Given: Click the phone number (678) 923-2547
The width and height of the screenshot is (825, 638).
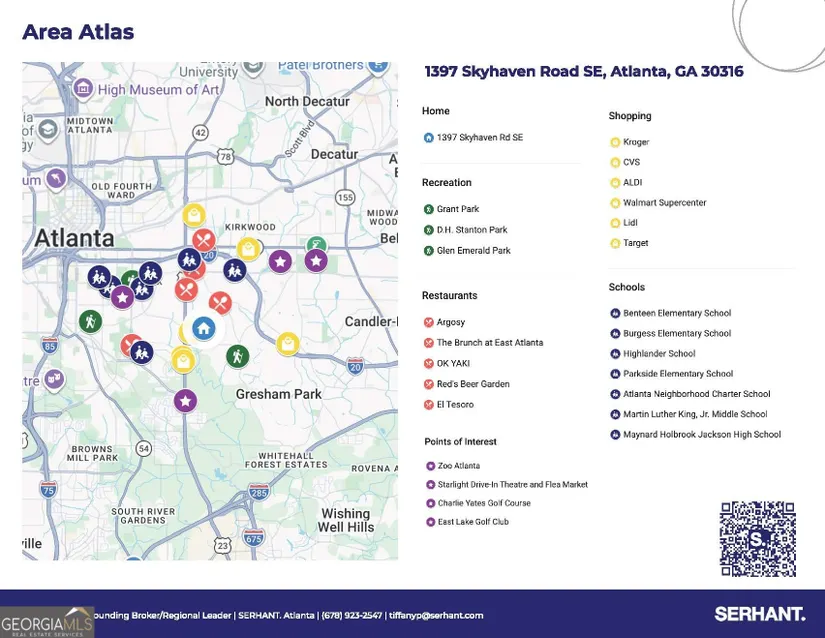Looking at the screenshot, I should tap(351, 615).
